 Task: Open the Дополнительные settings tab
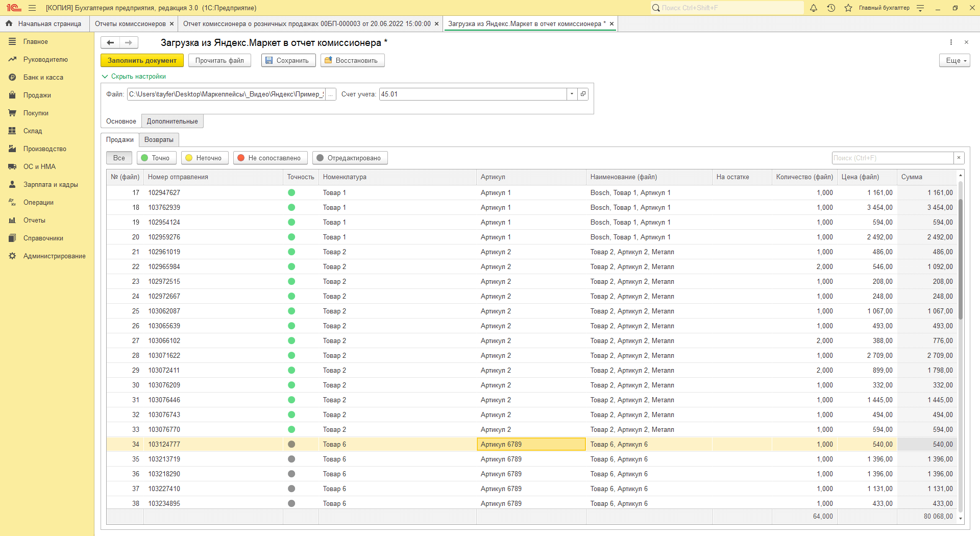173,121
